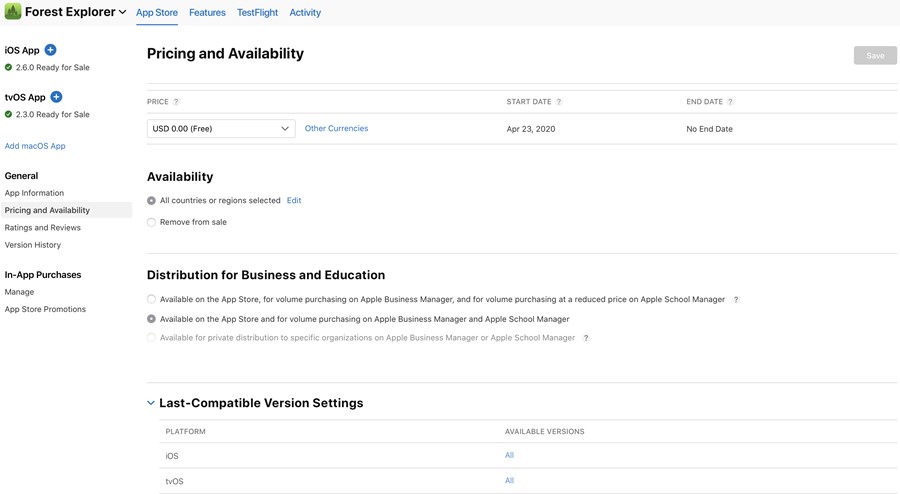900x494 pixels.
Task: Open the Forest Explorer app switcher dropdown
Action: pyautogui.click(x=122, y=12)
